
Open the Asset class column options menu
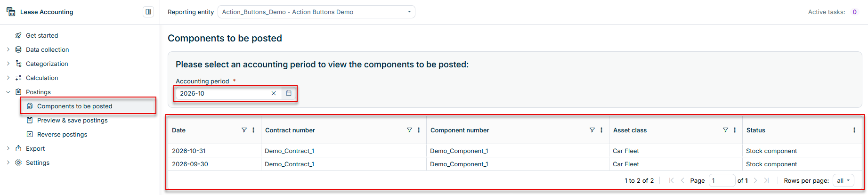coord(735,130)
